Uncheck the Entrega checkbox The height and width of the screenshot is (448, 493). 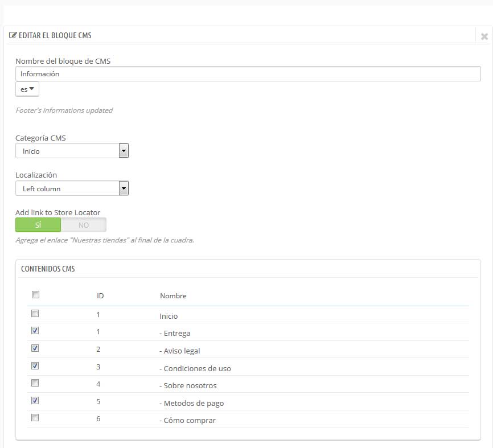[35, 330]
